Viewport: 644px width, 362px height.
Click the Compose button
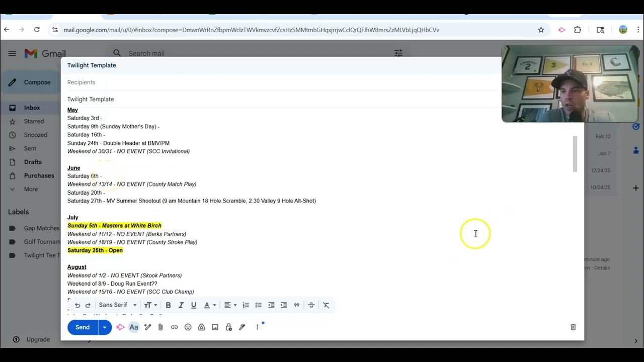30,82
